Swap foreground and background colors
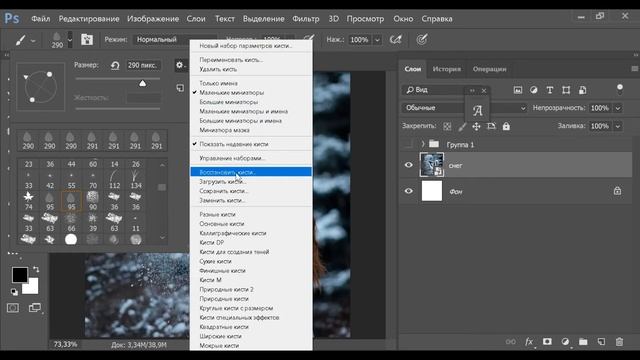Image resolution: width=640 pixels, height=360 pixels. pos(36,269)
